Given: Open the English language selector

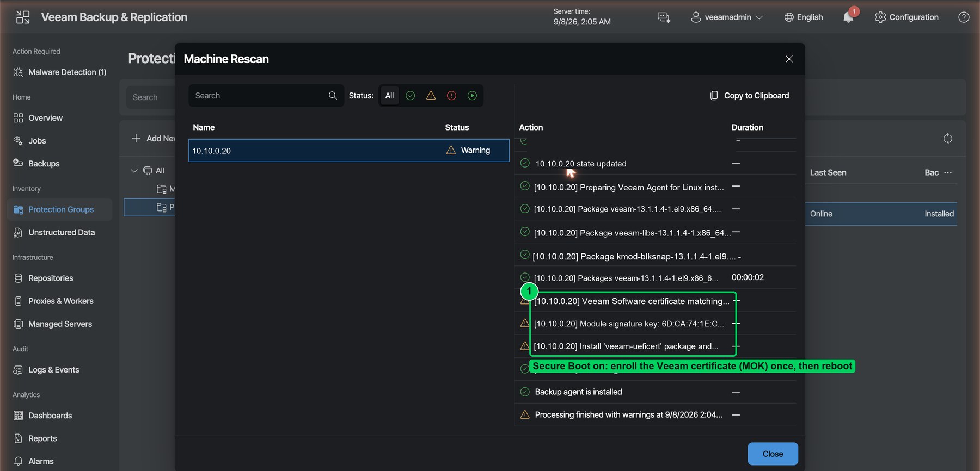Looking at the screenshot, I should click(804, 17).
